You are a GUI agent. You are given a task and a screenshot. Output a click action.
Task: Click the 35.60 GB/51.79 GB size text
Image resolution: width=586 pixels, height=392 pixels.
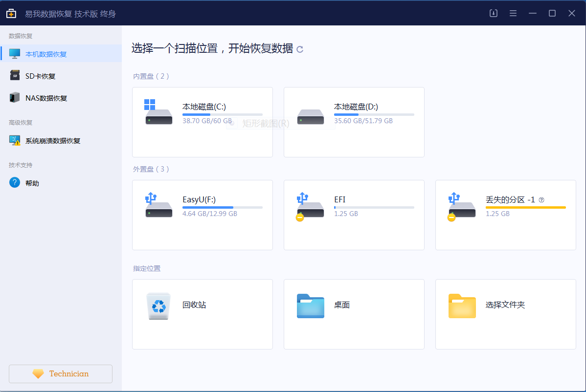pos(363,121)
